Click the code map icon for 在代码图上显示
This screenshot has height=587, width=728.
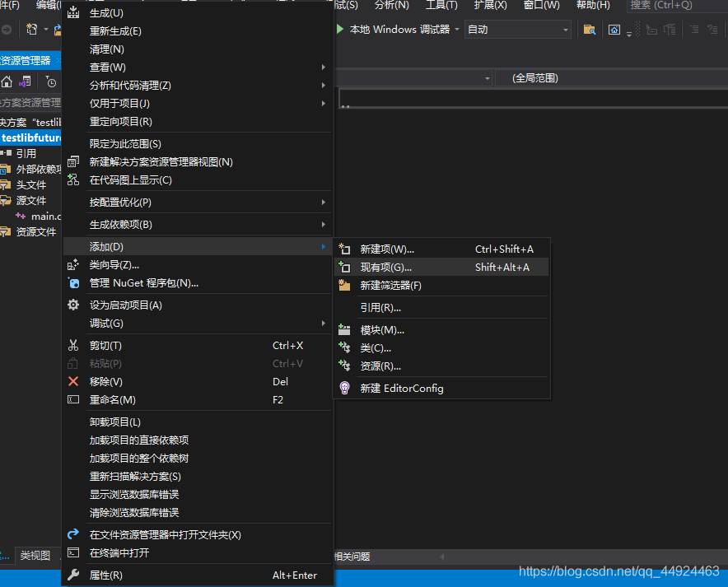pos(73,179)
